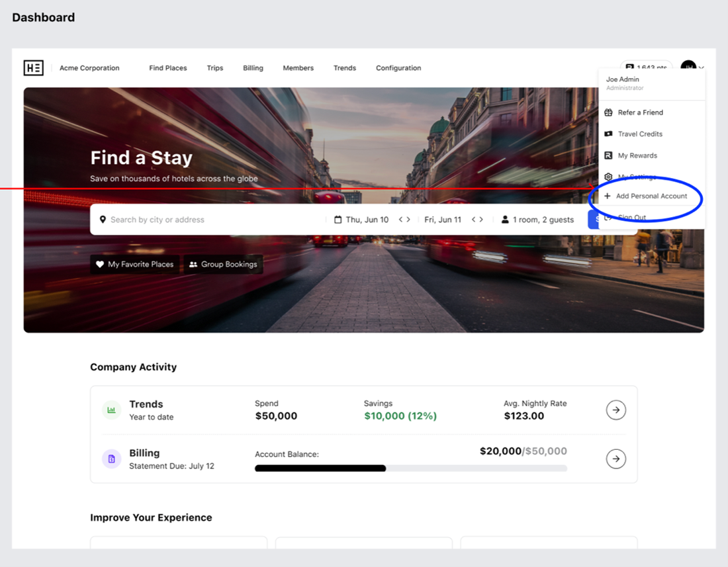
Task: Advance check-in date with the right arrow
Action: click(409, 219)
